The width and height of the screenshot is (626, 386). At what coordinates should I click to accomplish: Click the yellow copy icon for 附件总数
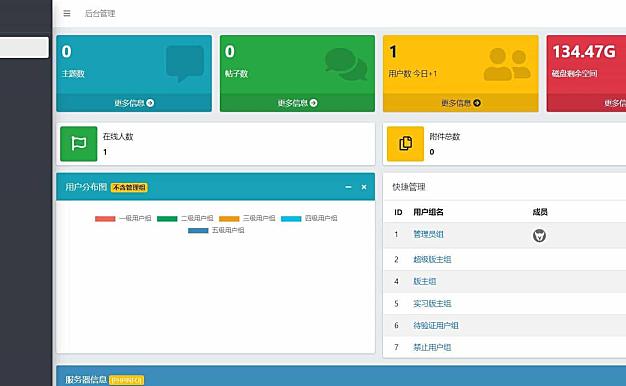point(406,144)
